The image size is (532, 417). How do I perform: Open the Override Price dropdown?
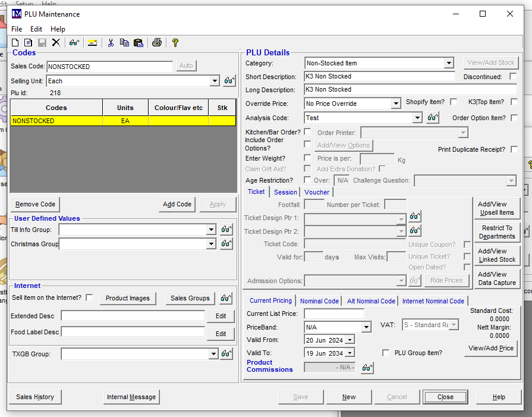pyautogui.click(x=396, y=104)
